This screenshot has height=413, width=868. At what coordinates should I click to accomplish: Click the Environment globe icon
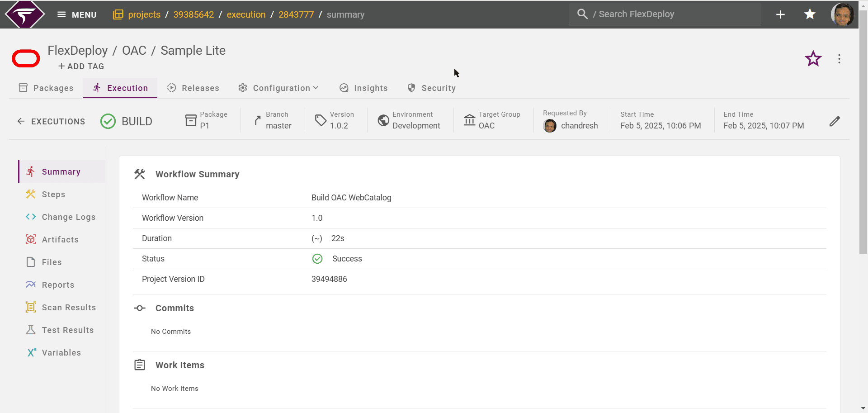pyautogui.click(x=383, y=120)
